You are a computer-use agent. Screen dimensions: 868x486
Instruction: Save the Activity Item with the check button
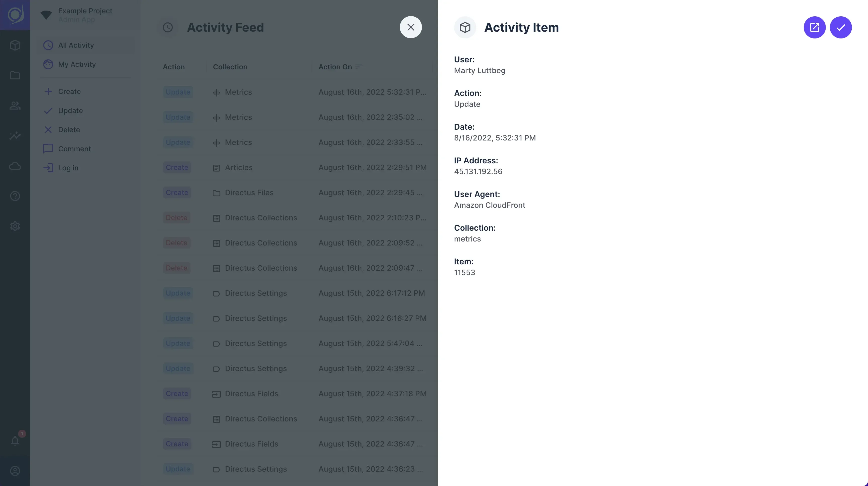point(841,27)
